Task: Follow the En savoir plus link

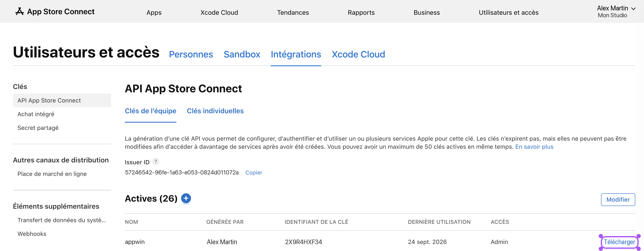Action: point(534,147)
